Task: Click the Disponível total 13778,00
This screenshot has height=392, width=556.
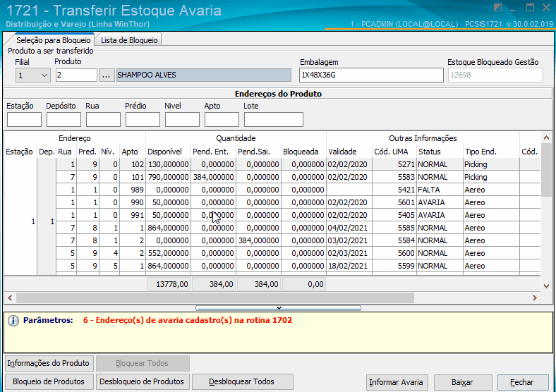Action: coord(169,284)
